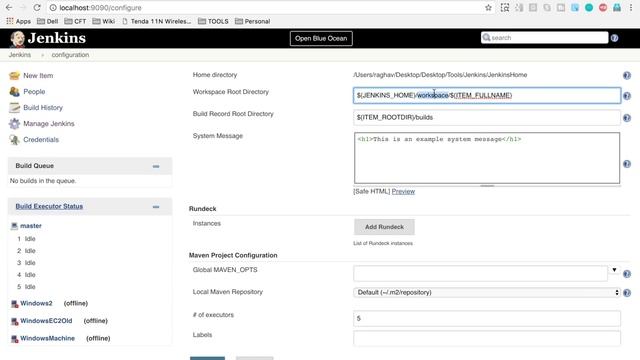This screenshot has width=640, height=360.
Task: Click the site info icon in address bar
Action: click(53, 7)
